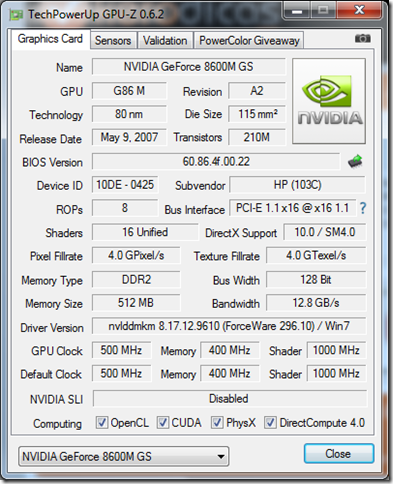Screen dimensions: 393x484
Task: Click the Bus Interface question mark
Action: click(x=363, y=208)
